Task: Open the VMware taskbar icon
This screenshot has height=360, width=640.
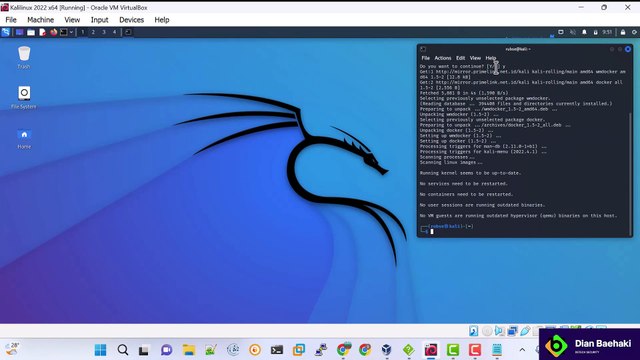Action: 299,350
